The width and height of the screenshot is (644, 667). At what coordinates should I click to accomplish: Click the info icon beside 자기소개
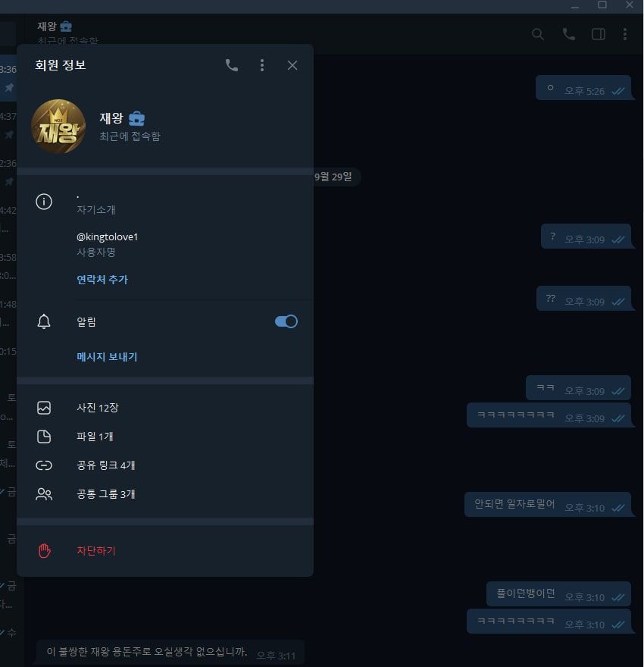[44, 202]
